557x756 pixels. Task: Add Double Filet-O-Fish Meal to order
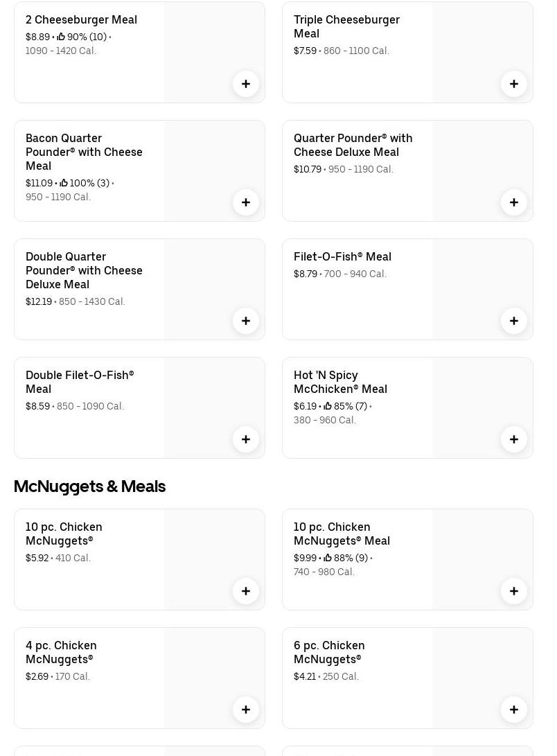[x=246, y=439]
